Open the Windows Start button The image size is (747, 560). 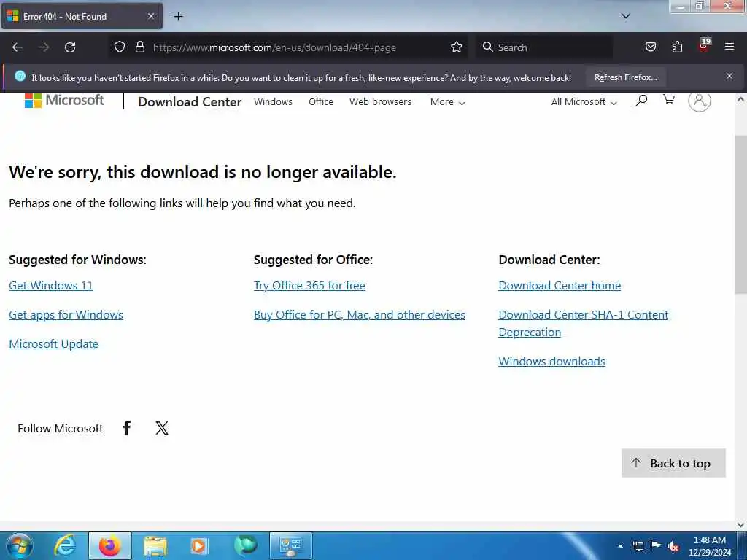pos(19,545)
